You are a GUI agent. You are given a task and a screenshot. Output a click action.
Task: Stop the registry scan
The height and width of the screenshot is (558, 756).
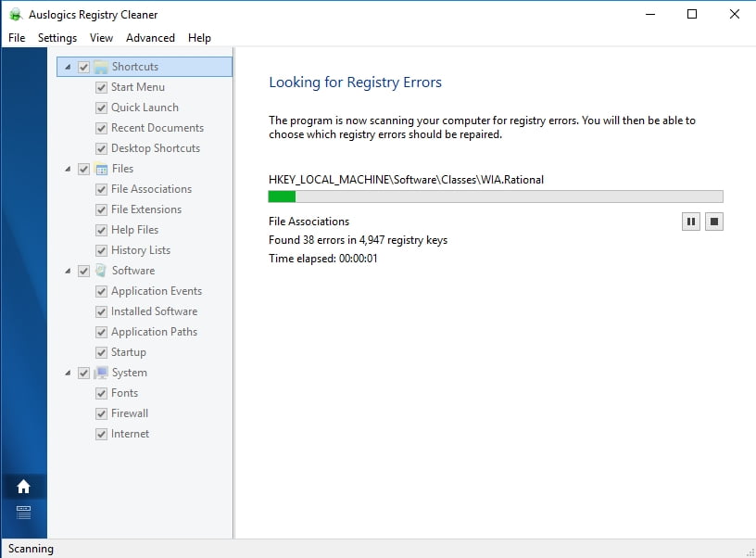click(714, 222)
